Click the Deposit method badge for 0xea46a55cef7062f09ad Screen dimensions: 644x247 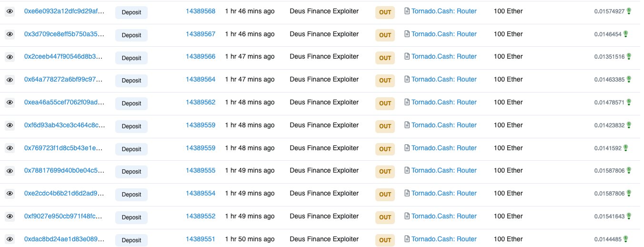click(x=131, y=103)
